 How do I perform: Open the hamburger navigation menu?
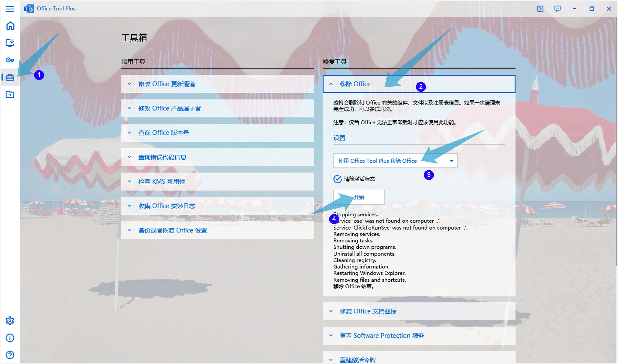[x=10, y=9]
